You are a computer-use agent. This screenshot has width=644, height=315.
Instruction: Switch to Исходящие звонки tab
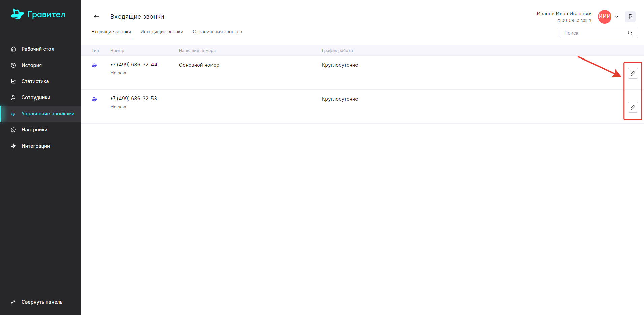(162, 32)
